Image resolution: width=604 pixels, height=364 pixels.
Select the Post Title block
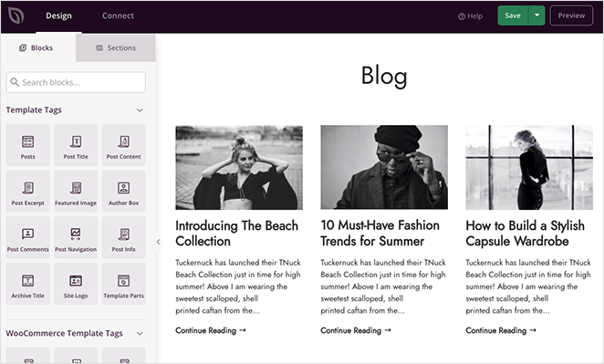(76, 145)
